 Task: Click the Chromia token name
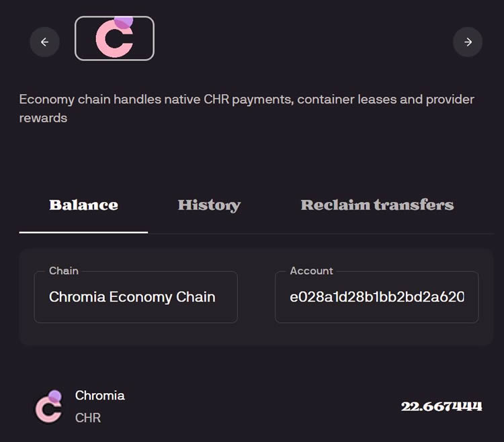[x=100, y=395]
